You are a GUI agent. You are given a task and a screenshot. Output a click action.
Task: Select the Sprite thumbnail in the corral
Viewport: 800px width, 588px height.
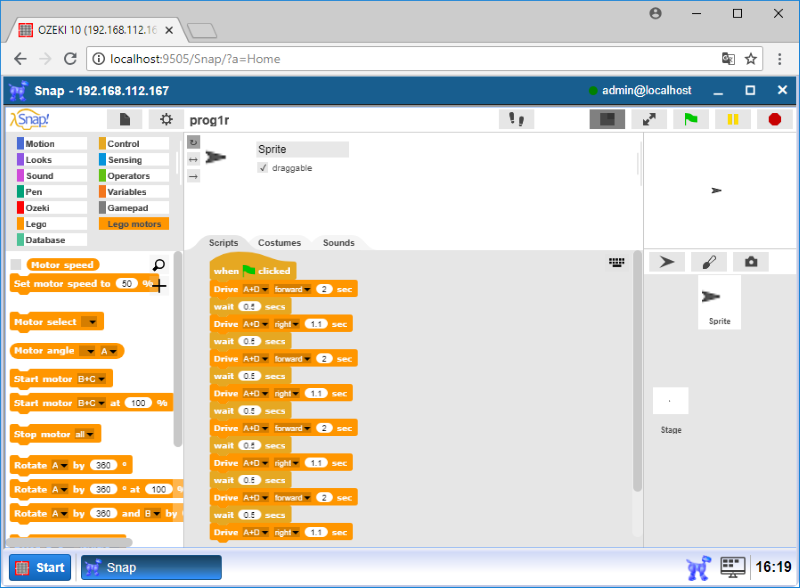[x=719, y=302]
